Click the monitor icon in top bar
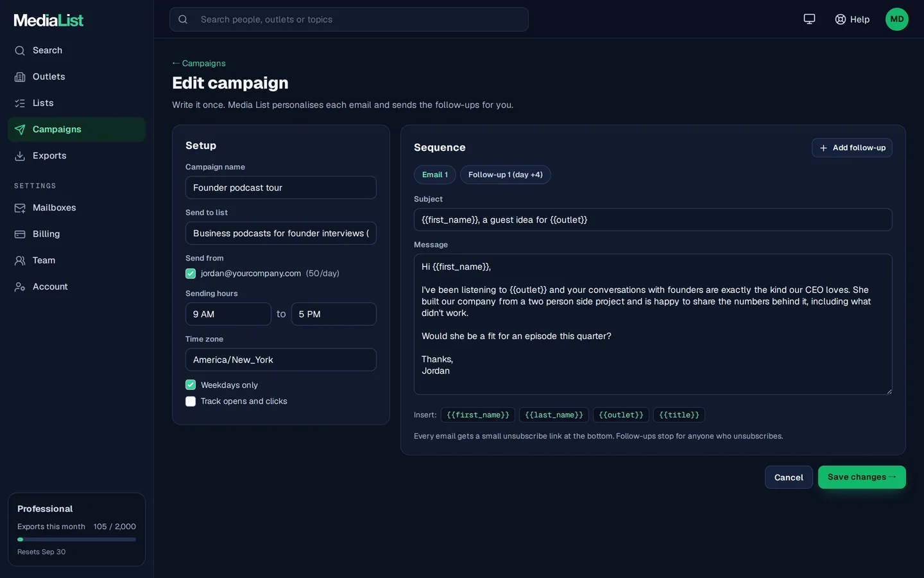Image resolution: width=924 pixels, height=578 pixels. (x=810, y=19)
